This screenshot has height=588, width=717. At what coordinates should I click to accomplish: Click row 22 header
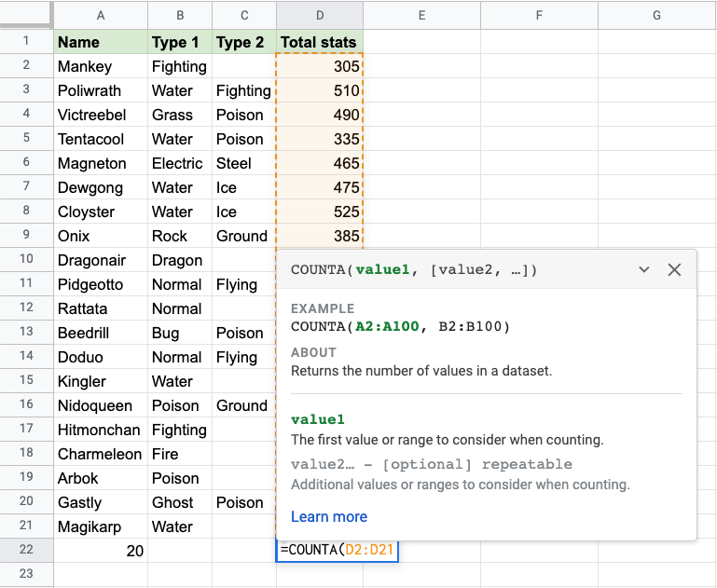click(x=26, y=551)
